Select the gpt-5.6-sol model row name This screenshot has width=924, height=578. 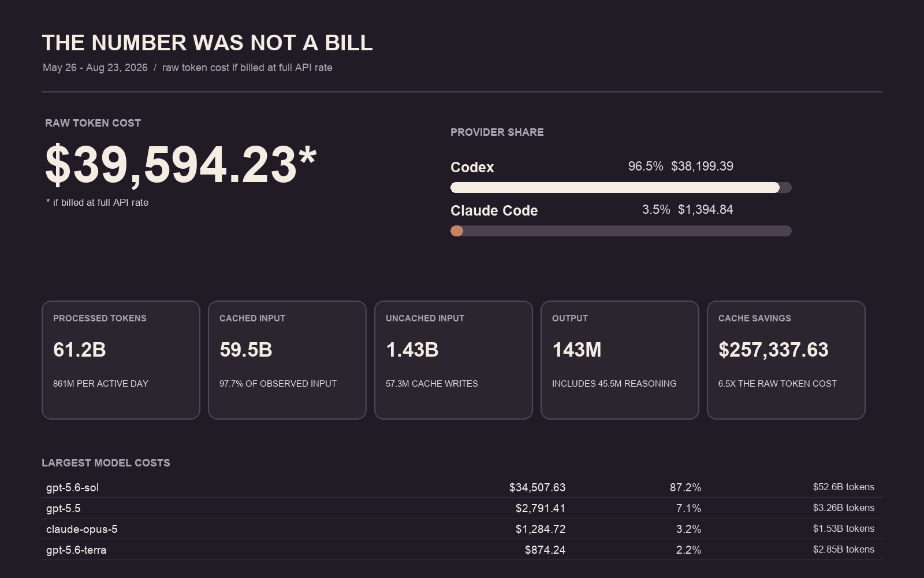[73, 488]
